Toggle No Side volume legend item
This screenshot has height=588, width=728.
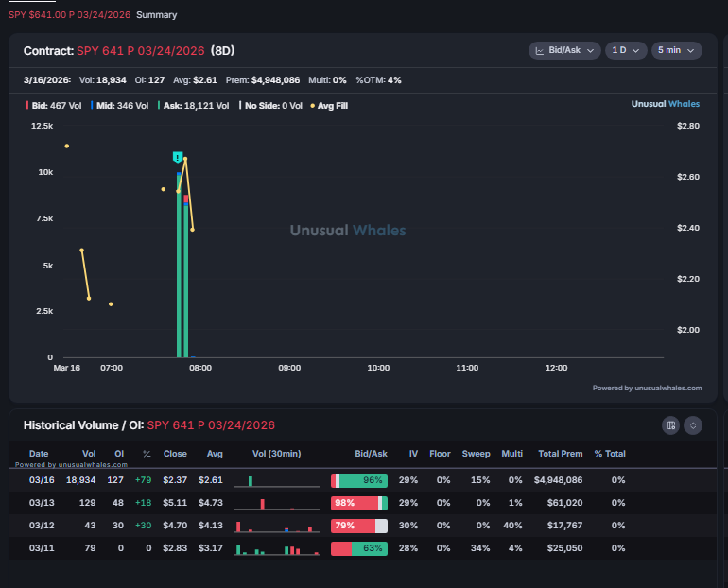[x=270, y=106]
